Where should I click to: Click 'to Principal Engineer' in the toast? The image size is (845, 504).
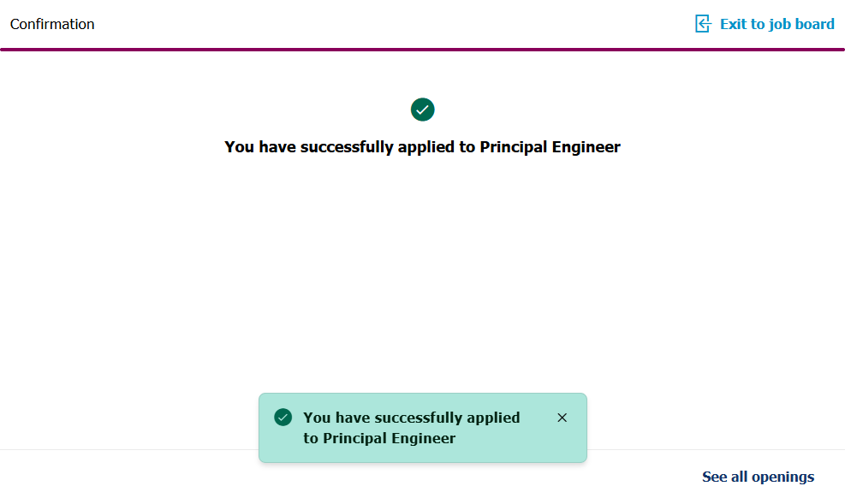click(379, 438)
